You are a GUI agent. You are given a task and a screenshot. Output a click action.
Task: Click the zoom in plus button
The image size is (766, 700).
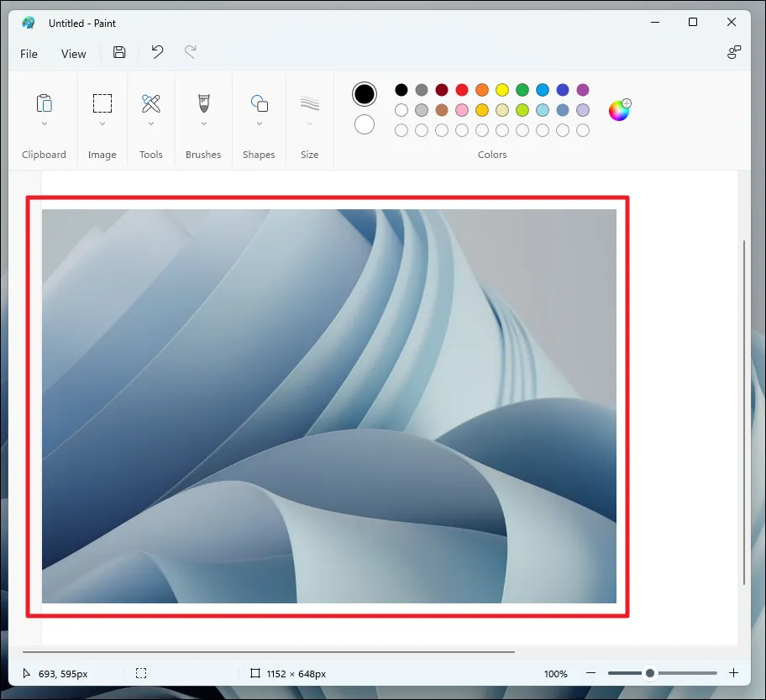[733, 673]
